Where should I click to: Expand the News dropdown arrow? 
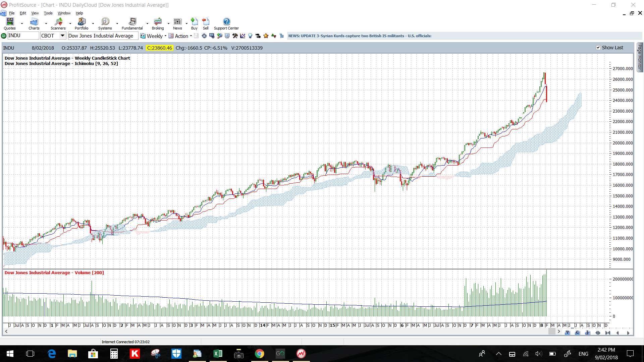[x=186, y=24]
